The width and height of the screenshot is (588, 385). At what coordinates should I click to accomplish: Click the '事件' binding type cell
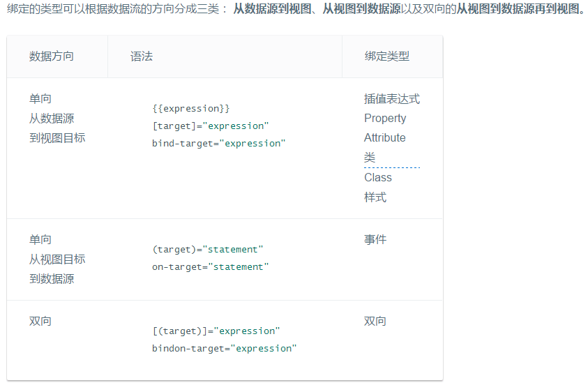coord(375,239)
